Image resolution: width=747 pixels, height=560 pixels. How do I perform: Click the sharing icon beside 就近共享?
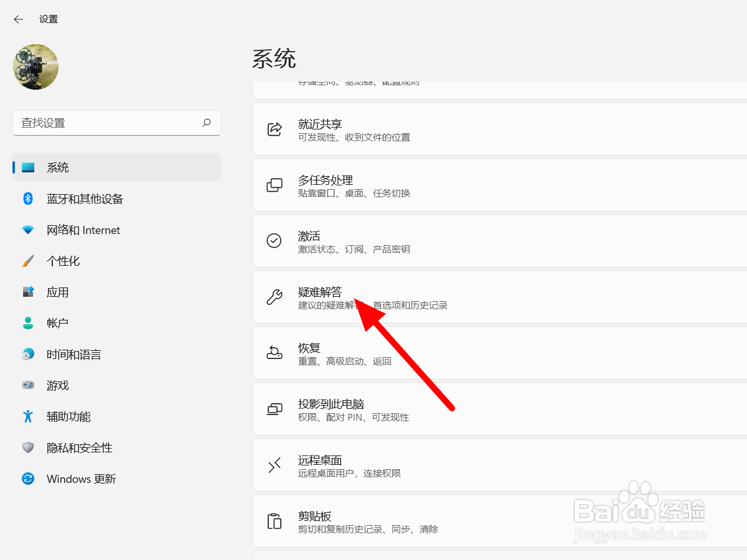click(274, 129)
